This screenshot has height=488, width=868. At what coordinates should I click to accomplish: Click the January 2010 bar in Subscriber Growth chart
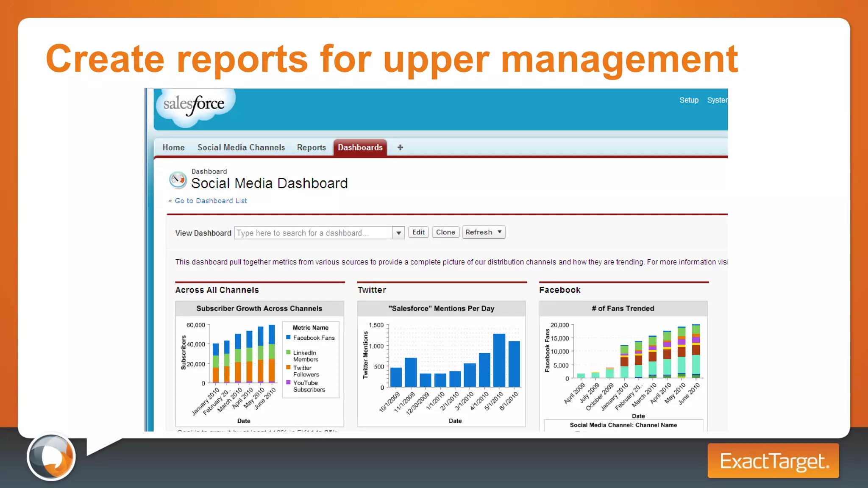pos(216,363)
